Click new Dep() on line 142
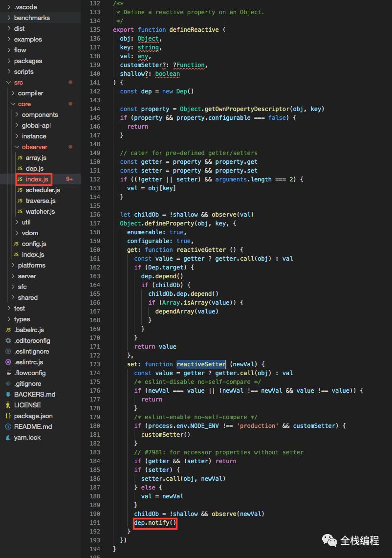The image size is (392, 558). tap(178, 91)
